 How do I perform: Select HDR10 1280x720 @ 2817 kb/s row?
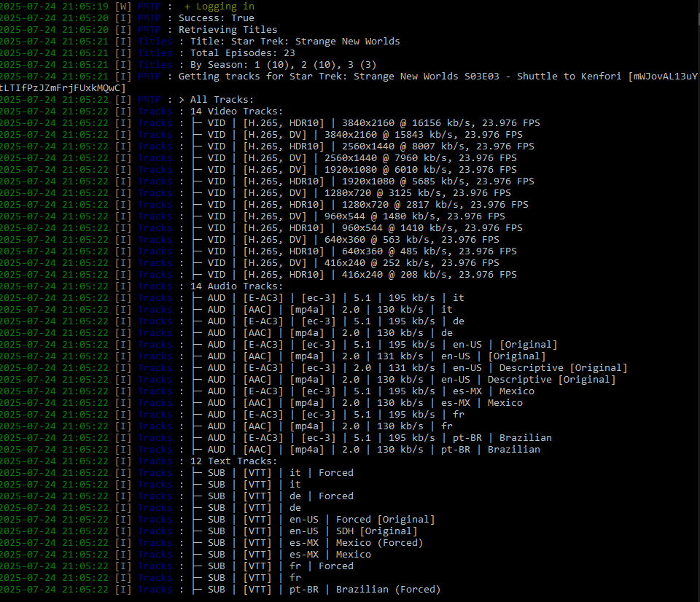click(359, 204)
